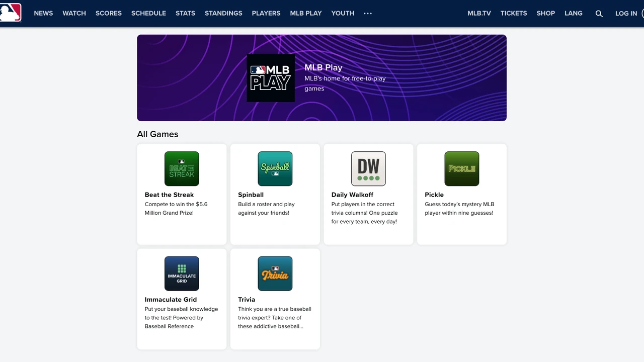This screenshot has width=644, height=362.
Task: Go to Standings
Action: tap(223, 13)
